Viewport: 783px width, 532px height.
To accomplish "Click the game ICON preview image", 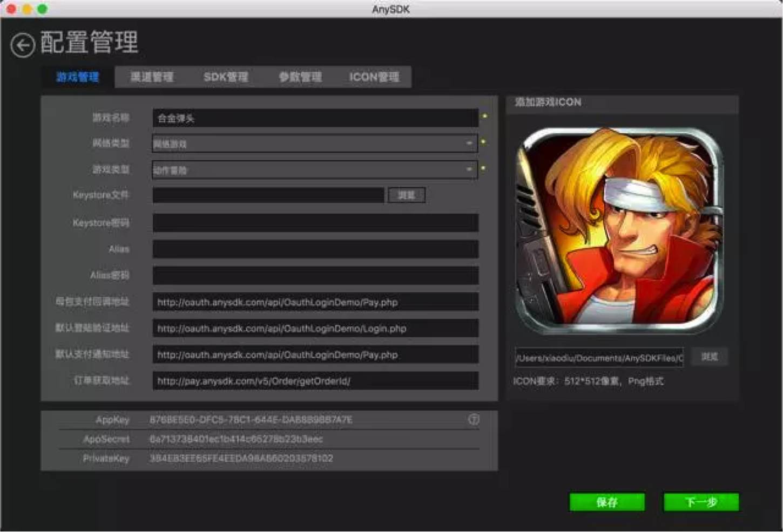I will 619,230.
